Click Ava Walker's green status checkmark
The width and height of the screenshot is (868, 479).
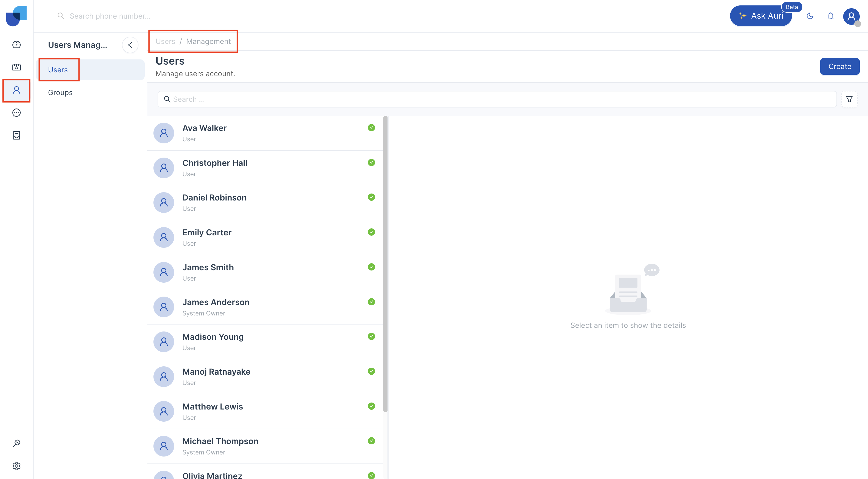pos(371,127)
